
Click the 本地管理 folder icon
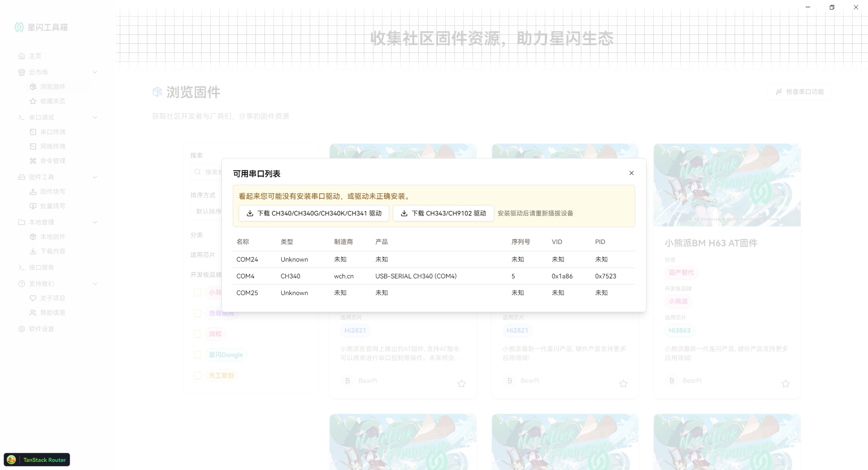tap(22, 222)
